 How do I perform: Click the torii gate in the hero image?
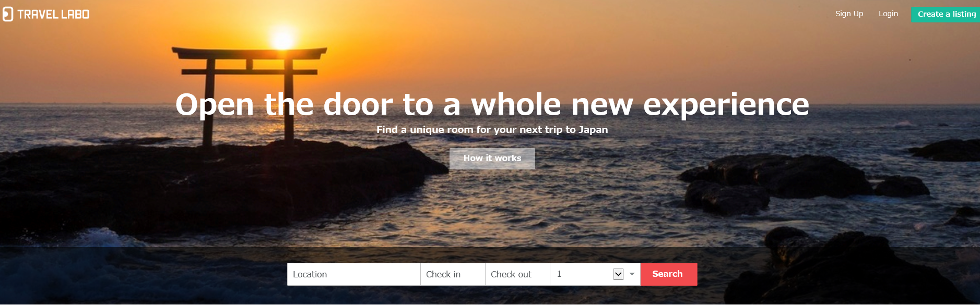pyautogui.click(x=250, y=94)
